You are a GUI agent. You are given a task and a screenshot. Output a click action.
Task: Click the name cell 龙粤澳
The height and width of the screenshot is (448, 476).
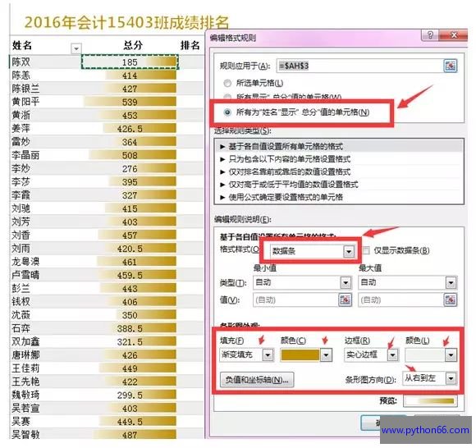(x=25, y=262)
